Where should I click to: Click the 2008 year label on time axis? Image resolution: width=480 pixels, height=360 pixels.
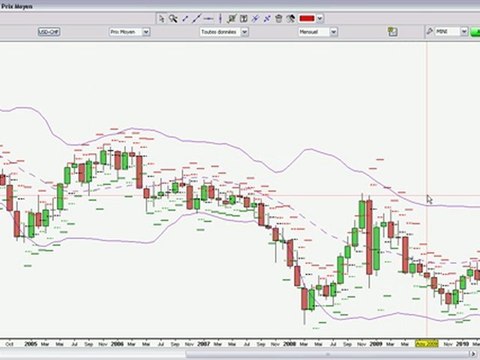(x=289, y=344)
